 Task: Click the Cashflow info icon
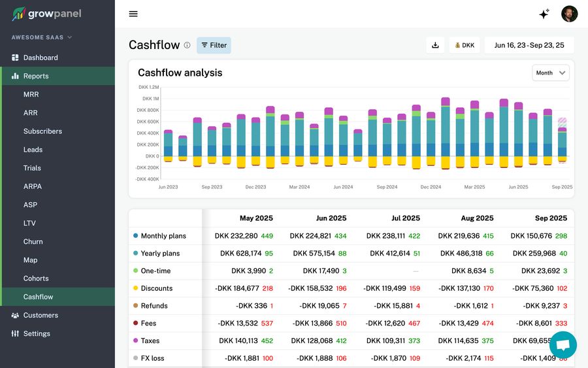coord(187,45)
